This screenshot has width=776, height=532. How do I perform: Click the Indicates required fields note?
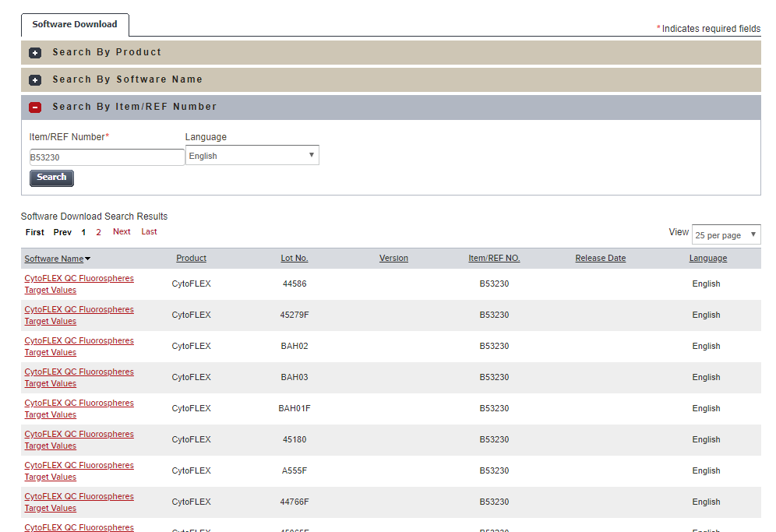click(x=709, y=29)
